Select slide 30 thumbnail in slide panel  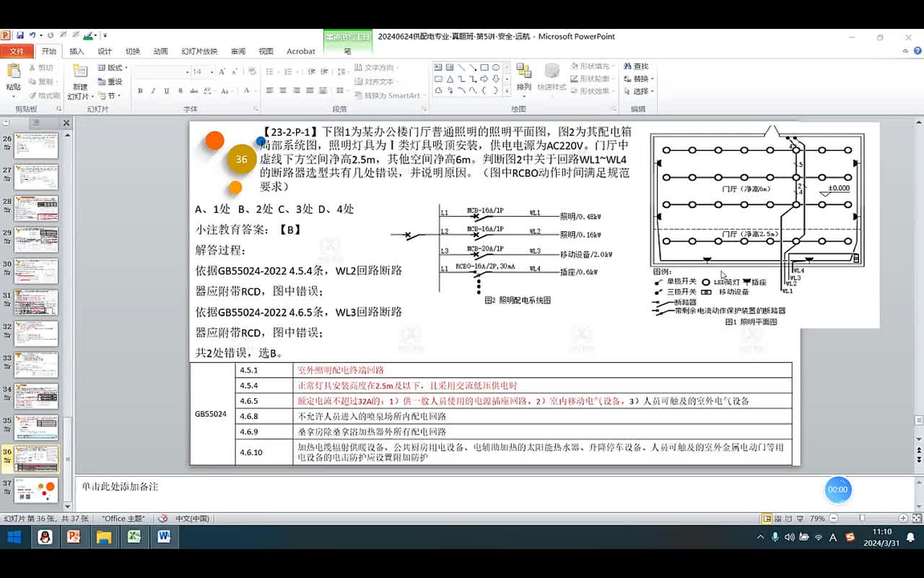[x=36, y=271]
